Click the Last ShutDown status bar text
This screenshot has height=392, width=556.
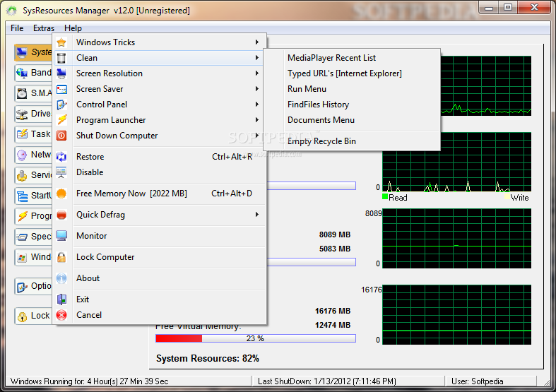pos(326,381)
